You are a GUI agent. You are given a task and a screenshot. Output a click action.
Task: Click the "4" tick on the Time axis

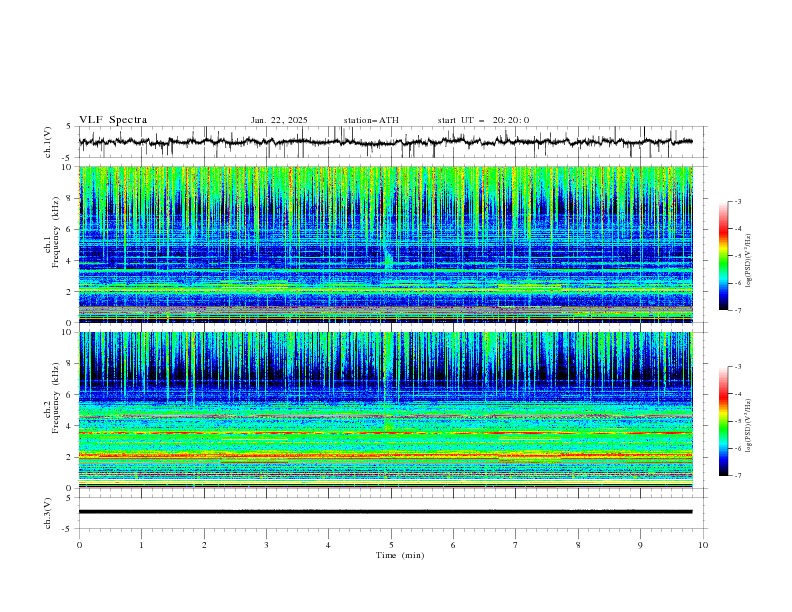point(328,545)
